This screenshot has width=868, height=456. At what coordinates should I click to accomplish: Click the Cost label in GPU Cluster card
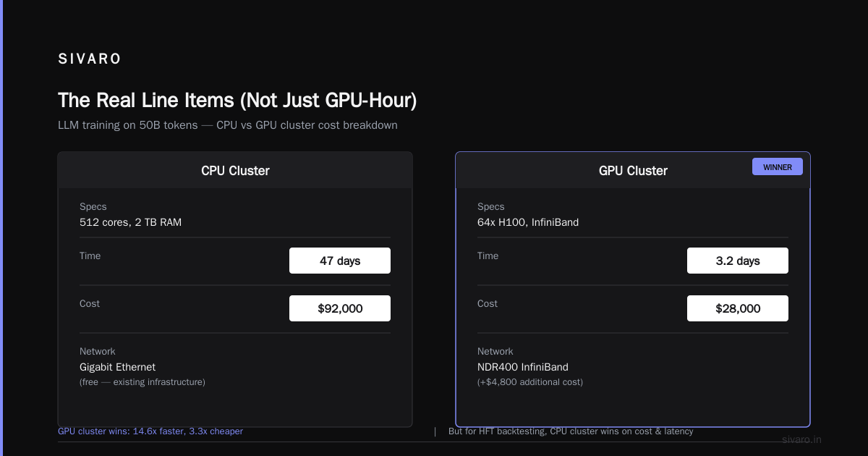click(488, 303)
